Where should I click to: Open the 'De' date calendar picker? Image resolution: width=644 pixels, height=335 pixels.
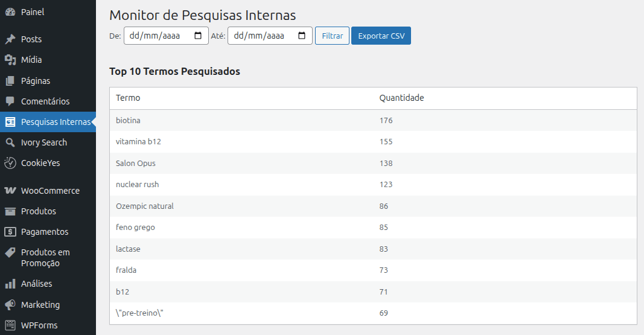click(x=198, y=36)
